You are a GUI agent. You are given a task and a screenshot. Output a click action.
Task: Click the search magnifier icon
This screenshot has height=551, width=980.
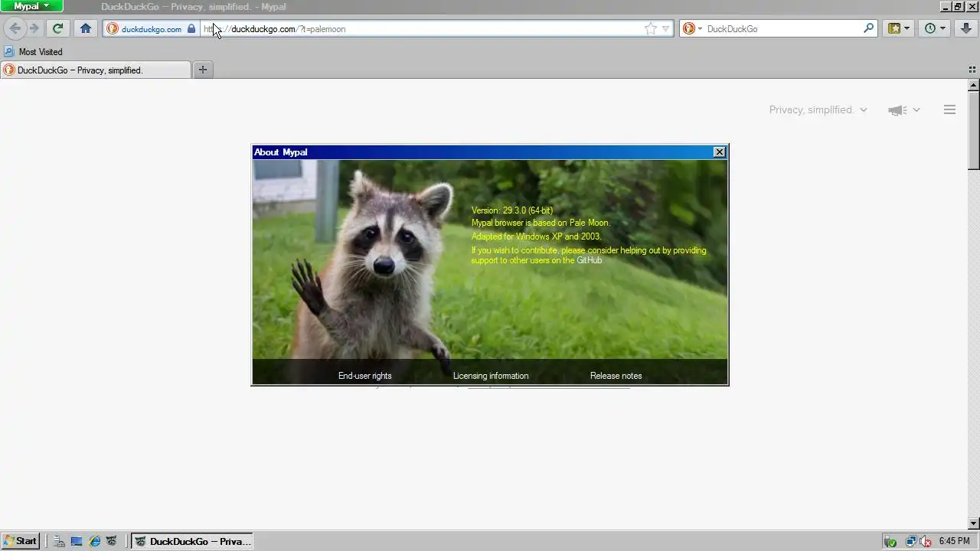(x=868, y=29)
